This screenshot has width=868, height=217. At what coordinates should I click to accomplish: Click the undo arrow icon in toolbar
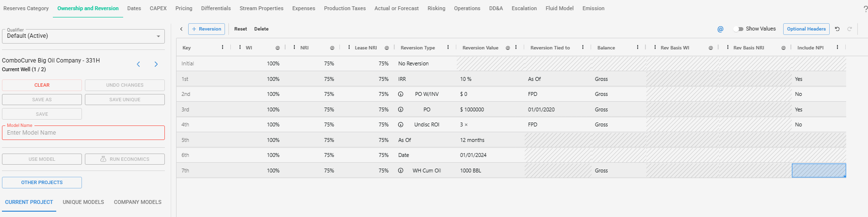click(x=837, y=29)
